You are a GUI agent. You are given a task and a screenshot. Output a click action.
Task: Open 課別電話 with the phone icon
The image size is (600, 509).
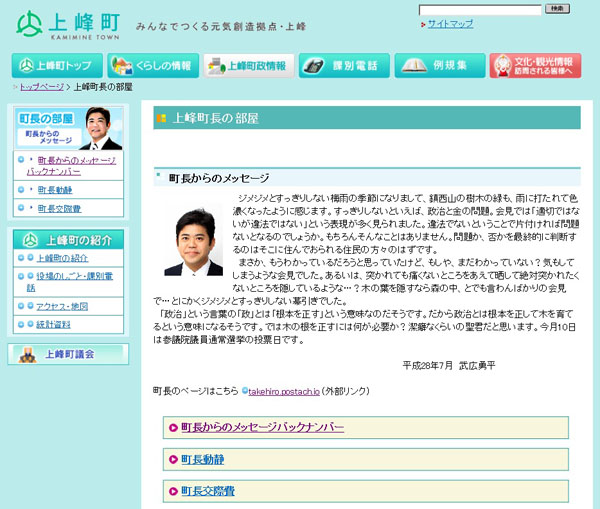(x=344, y=66)
